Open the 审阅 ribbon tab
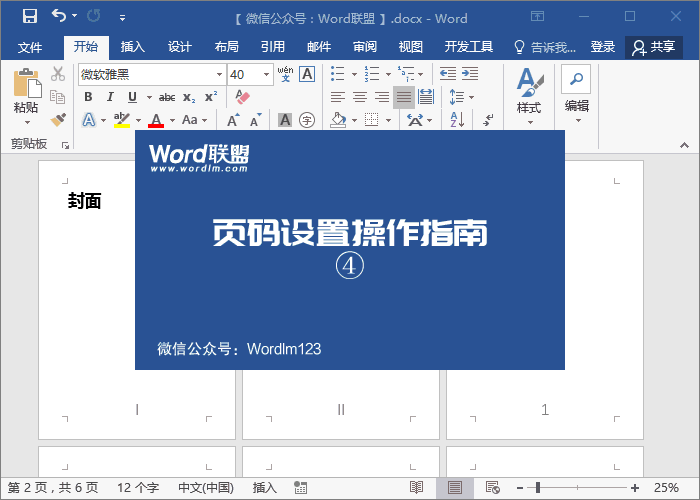 [365, 47]
